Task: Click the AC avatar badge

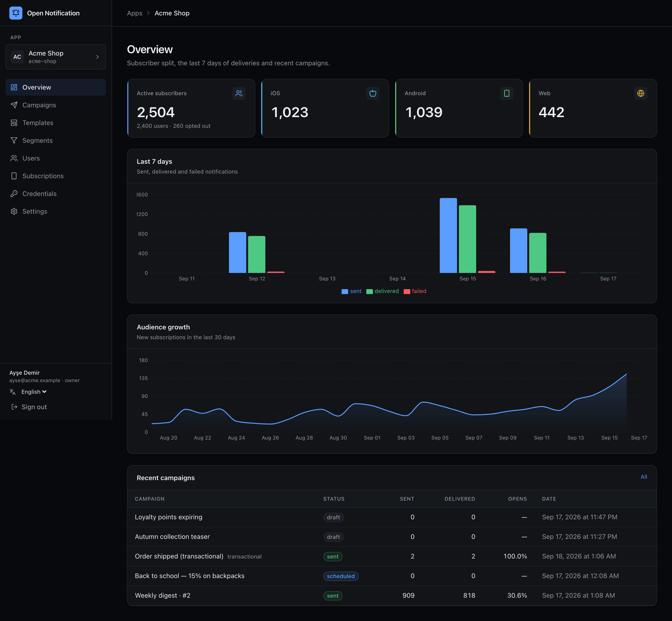Action: tap(17, 57)
